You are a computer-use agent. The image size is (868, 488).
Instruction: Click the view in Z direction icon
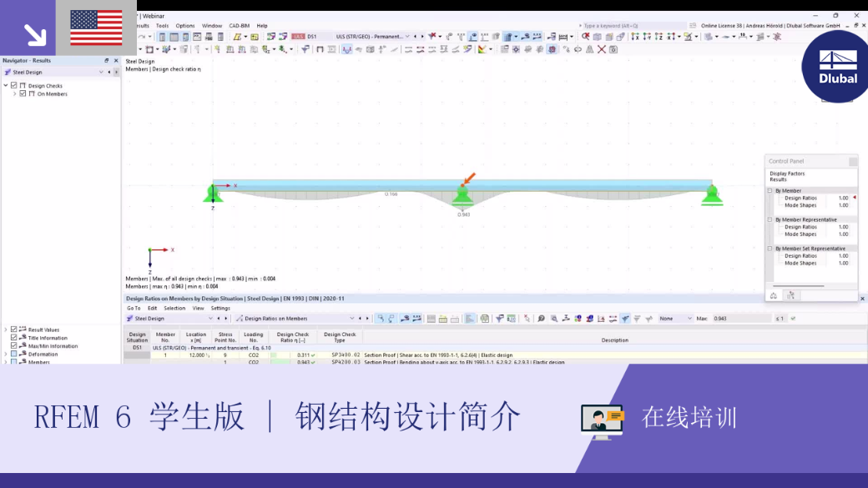pyautogui.click(x=659, y=37)
